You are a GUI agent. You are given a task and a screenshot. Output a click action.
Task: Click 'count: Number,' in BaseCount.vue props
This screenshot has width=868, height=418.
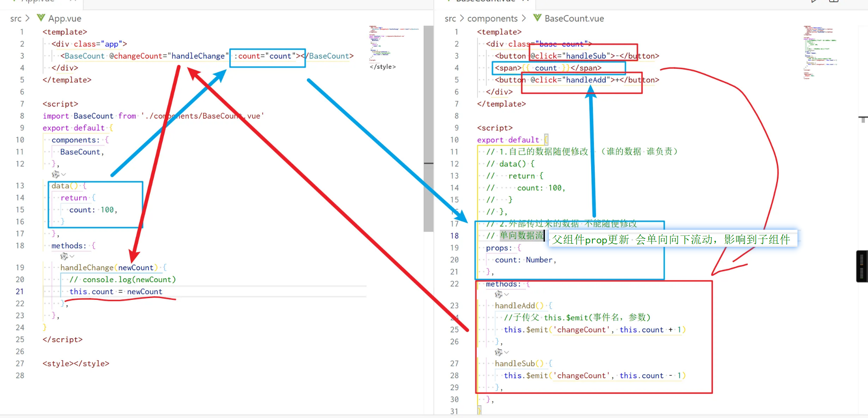click(x=525, y=260)
